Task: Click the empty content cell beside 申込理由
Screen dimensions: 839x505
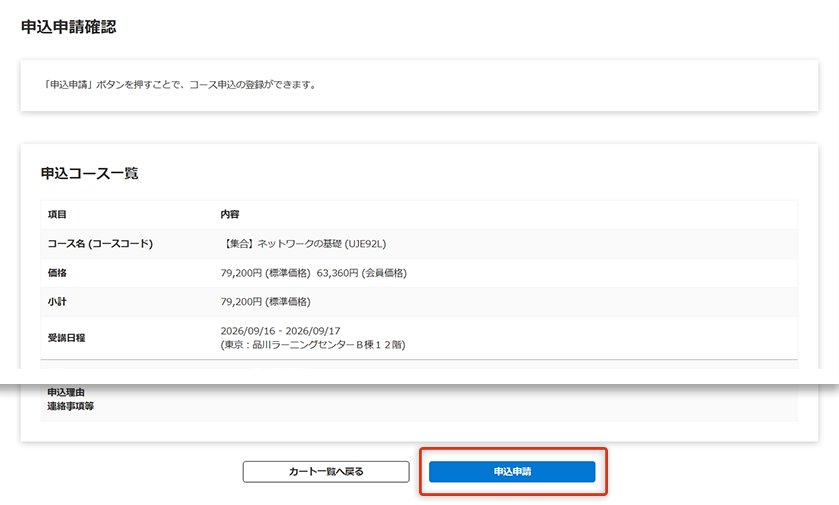Action: click(x=500, y=399)
